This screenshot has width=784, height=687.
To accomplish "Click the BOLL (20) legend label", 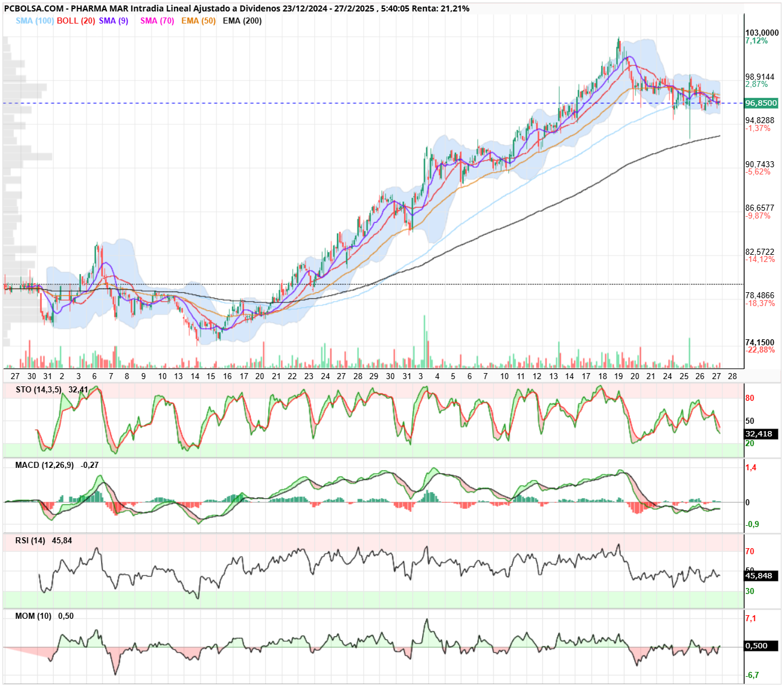I will click(x=76, y=21).
